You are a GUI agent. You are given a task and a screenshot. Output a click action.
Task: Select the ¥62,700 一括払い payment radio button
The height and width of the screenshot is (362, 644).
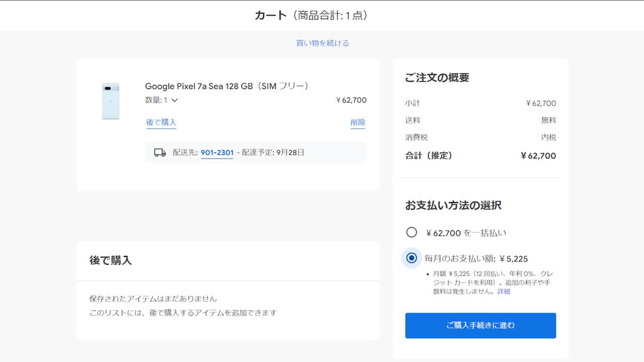point(412,232)
